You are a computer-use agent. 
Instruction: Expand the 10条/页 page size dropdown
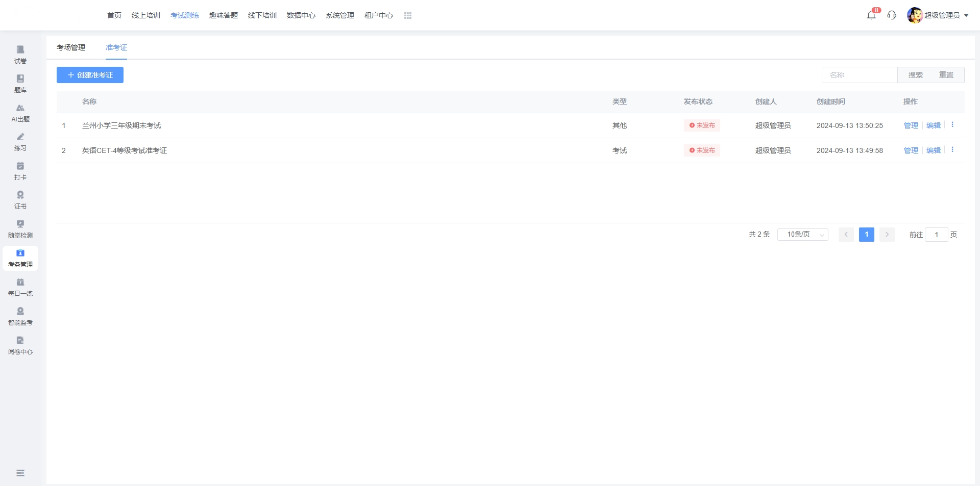click(x=802, y=235)
